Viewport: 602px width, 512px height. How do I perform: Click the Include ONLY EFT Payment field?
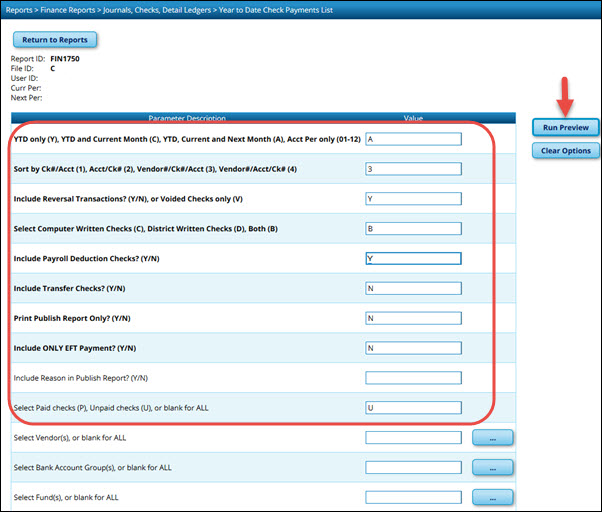point(413,348)
